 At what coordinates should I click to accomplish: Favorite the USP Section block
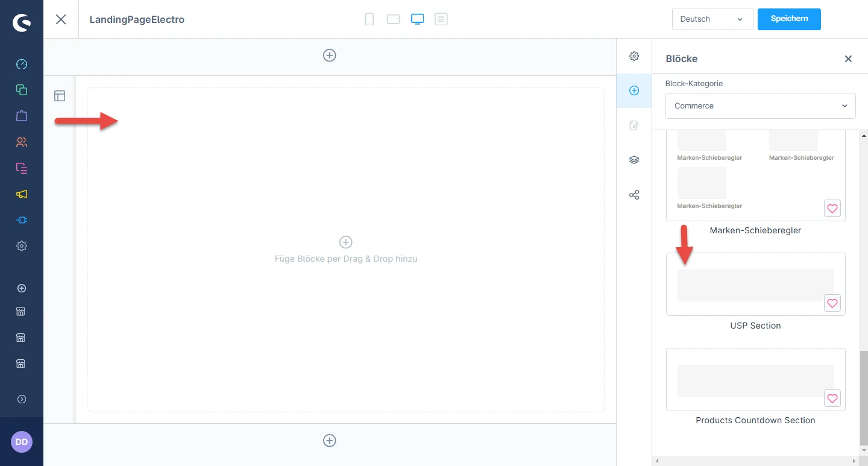[x=832, y=303]
